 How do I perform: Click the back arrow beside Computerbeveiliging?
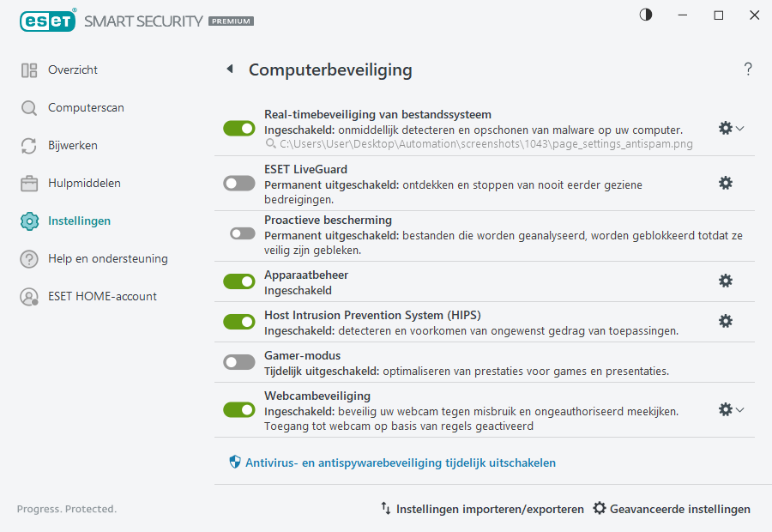click(228, 69)
